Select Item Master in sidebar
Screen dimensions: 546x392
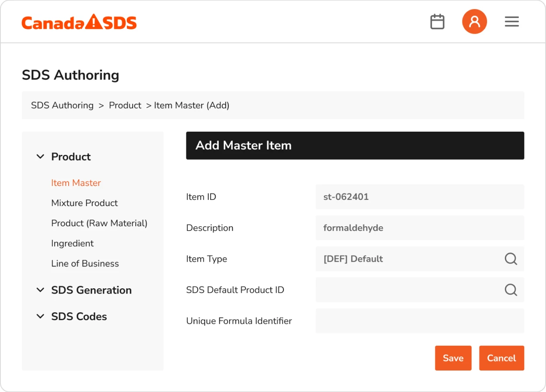76,183
